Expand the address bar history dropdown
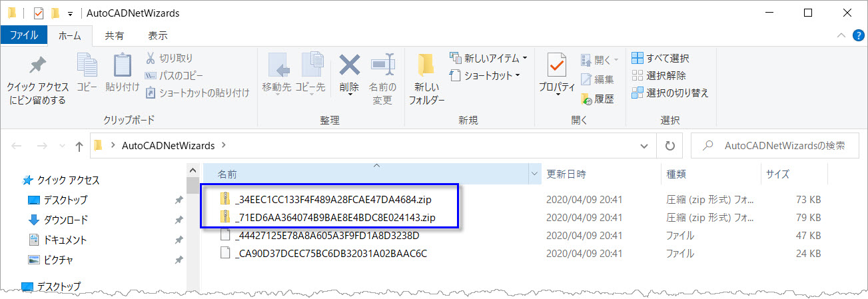Viewport: 868px width, 299px height. (644, 146)
